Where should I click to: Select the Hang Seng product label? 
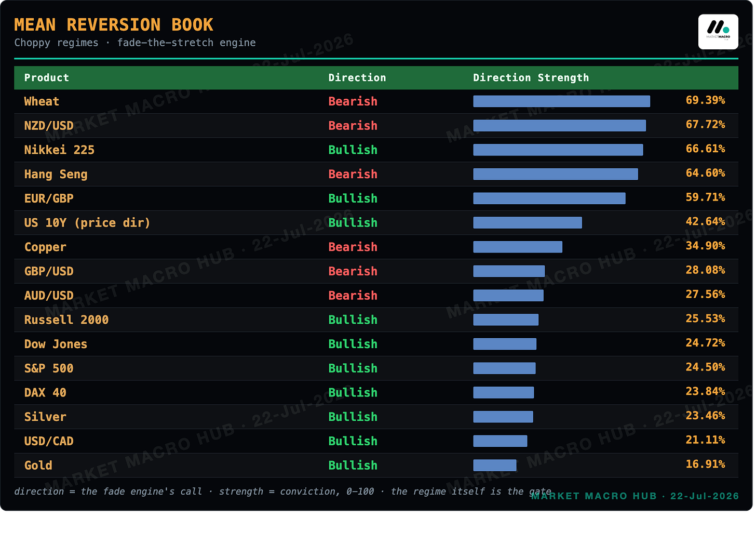56,175
